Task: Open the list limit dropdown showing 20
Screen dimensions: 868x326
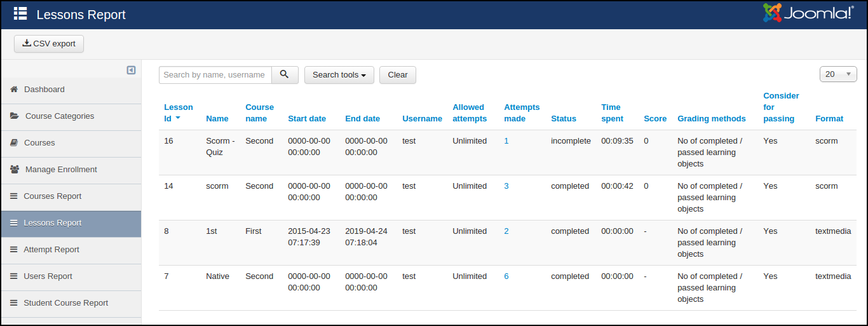Action: click(x=837, y=74)
